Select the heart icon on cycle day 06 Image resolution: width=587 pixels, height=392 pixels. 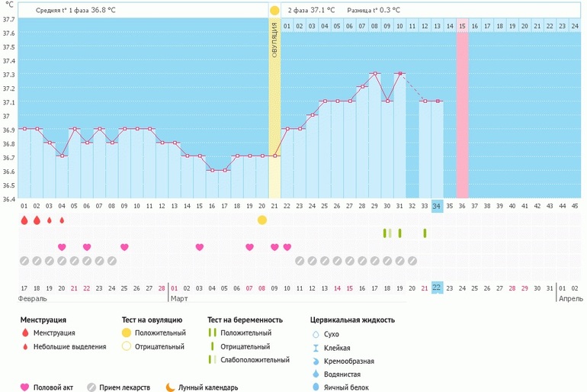click(x=87, y=247)
